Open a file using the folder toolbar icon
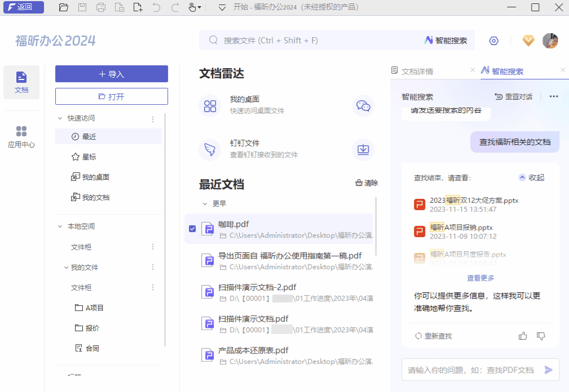This screenshot has height=392, width=569. 63,7
